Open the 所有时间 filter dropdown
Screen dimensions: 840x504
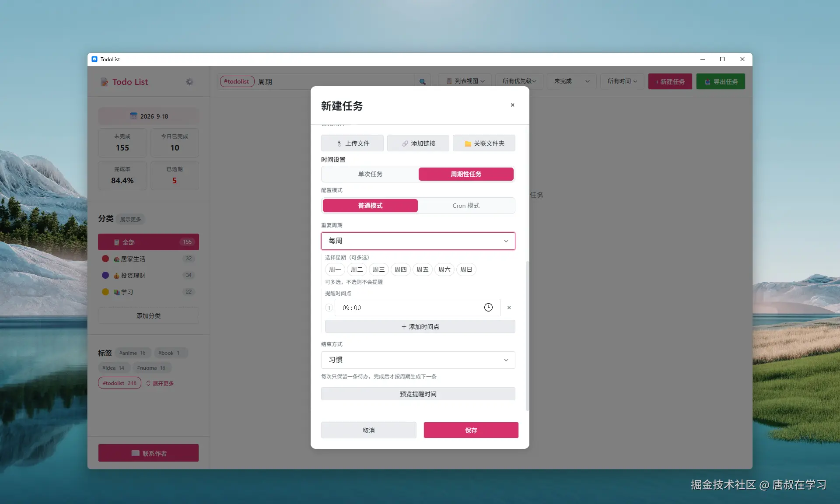tap(622, 81)
